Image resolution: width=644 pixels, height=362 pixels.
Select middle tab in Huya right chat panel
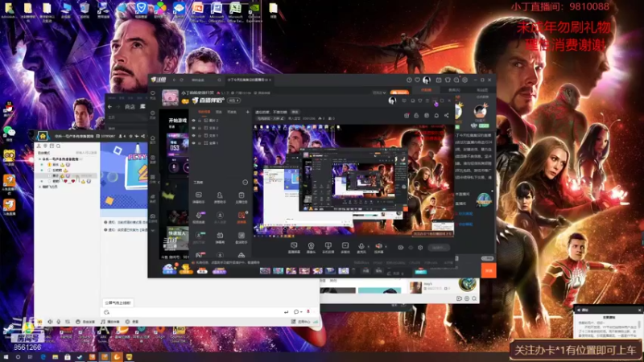454,90
